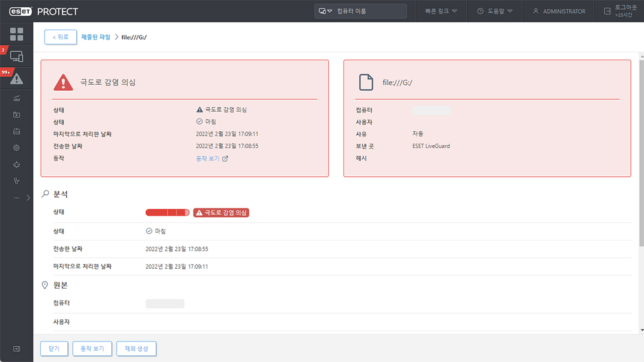Expand the 도움말 help dropdown
This screenshot has height=362, width=644.
494,11
